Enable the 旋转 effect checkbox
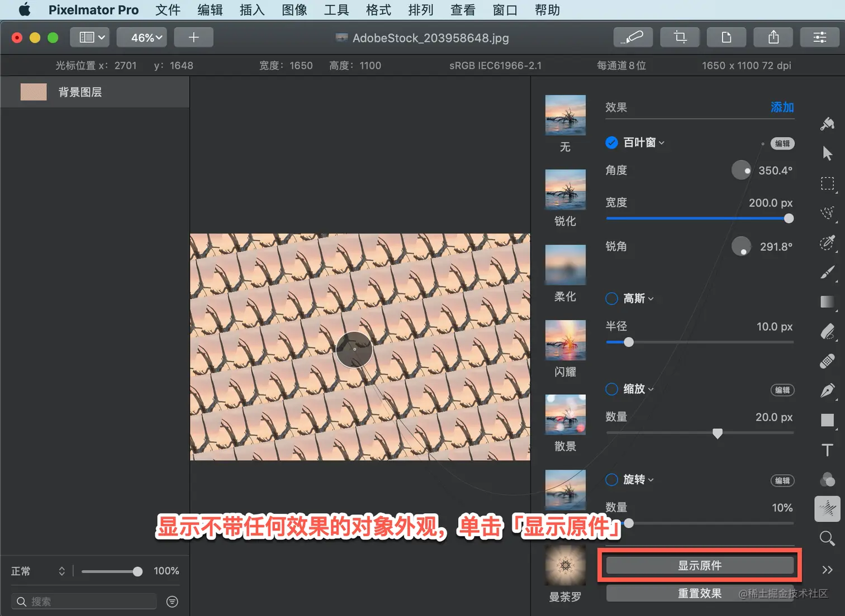 611,480
